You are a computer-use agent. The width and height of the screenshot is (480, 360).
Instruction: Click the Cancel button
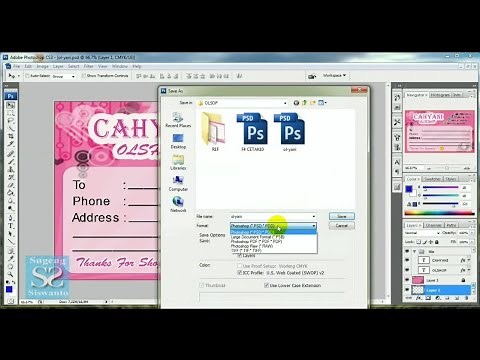coord(342,226)
